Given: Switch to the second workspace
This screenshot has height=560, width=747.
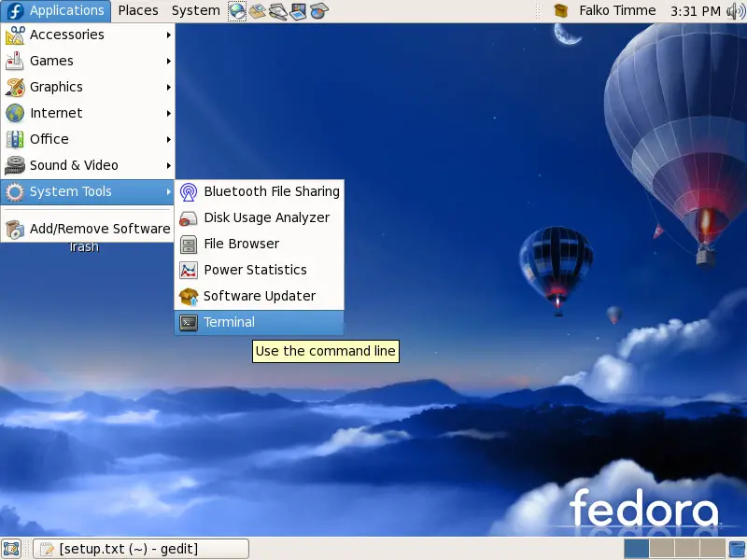Looking at the screenshot, I should click(x=661, y=549).
